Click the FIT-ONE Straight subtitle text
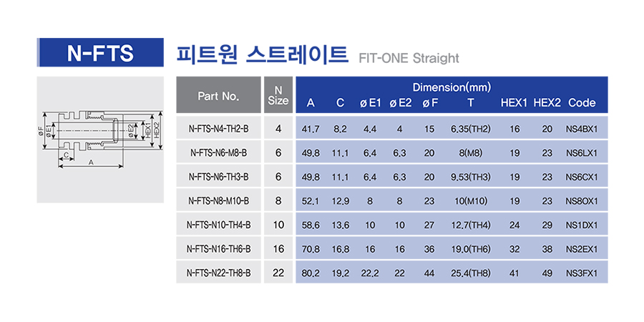 tap(409, 58)
